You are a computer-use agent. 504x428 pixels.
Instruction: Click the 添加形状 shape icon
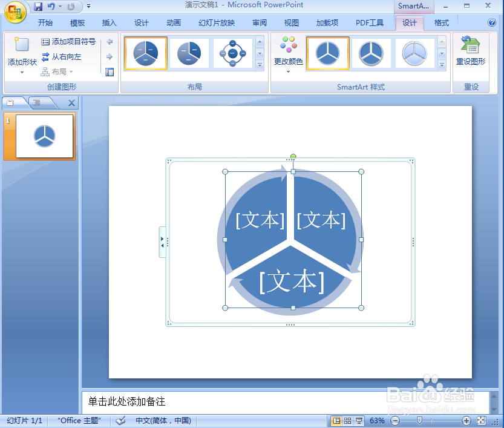pyautogui.click(x=22, y=44)
